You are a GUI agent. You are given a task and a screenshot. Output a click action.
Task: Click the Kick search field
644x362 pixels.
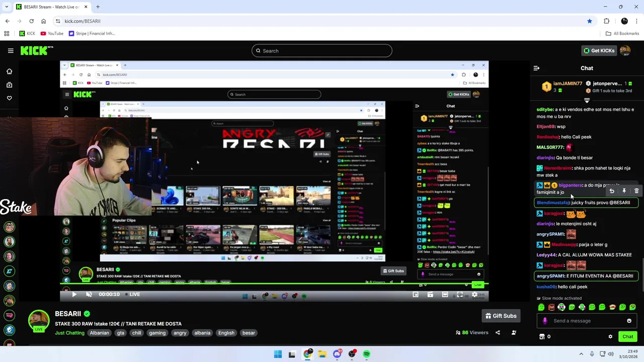pos(322,51)
